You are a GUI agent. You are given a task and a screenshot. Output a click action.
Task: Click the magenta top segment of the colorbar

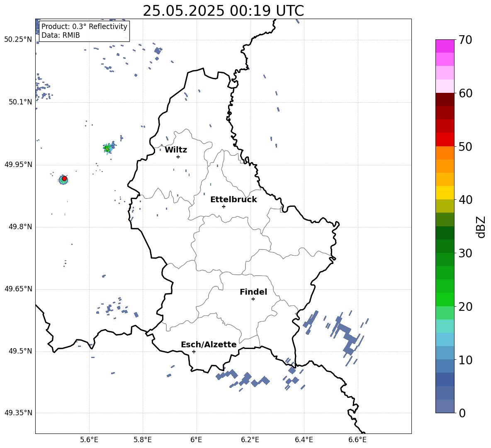(x=445, y=46)
